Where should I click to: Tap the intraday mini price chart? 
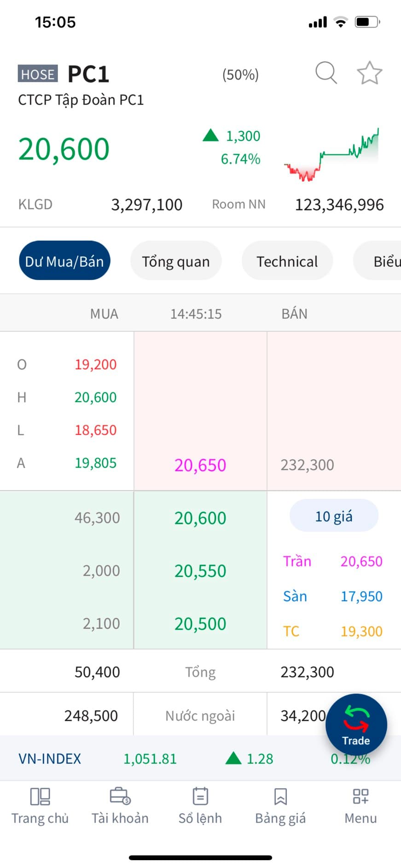click(331, 154)
